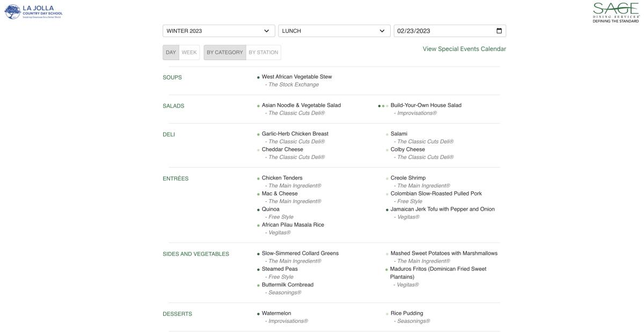The height and width of the screenshot is (332, 644).
Task: Click the bullet dot next to Watermelon
Action: (x=258, y=314)
